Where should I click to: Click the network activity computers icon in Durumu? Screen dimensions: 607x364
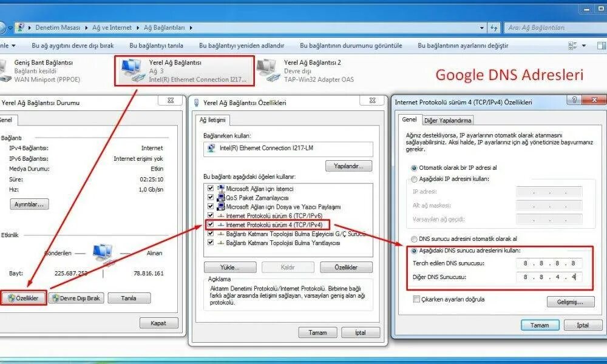[103, 254]
